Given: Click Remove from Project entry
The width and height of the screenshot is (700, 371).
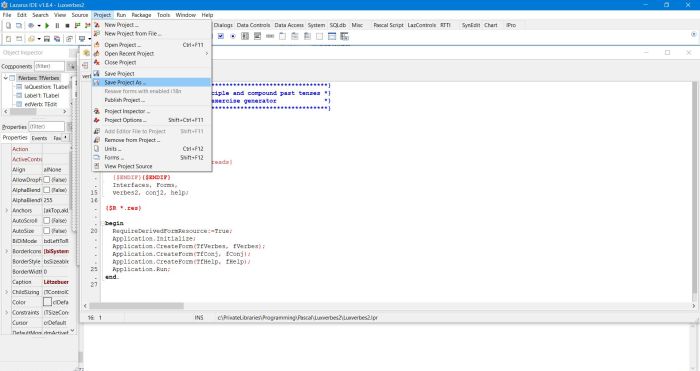Looking at the screenshot, I should [151, 140].
